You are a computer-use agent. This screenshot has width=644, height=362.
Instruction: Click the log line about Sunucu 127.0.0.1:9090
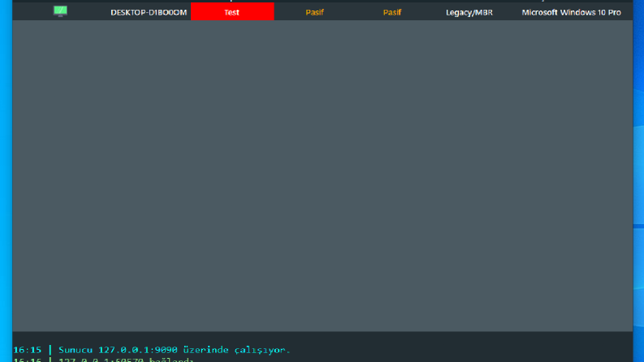pyautogui.click(x=152, y=350)
